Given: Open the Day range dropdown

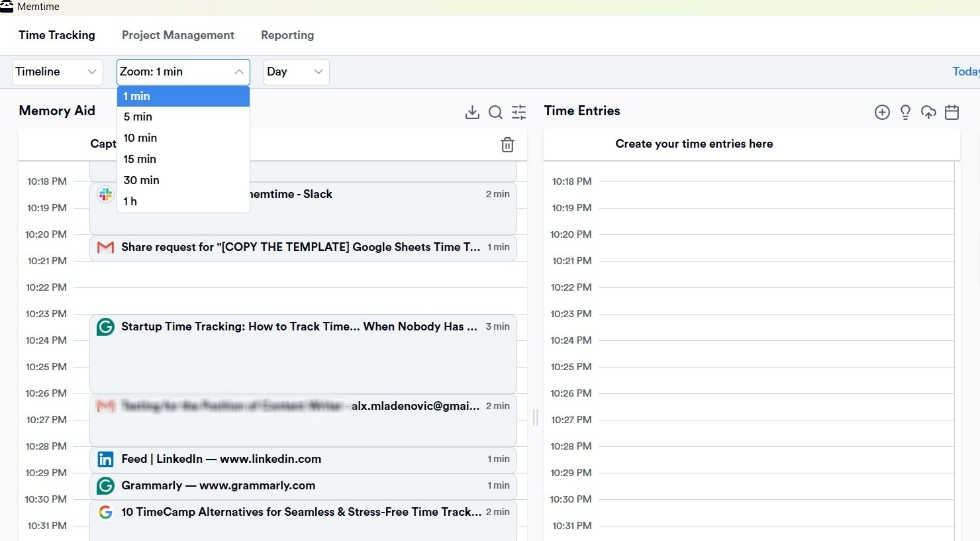Looking at the screenshot, I should (x=297, y=72).
